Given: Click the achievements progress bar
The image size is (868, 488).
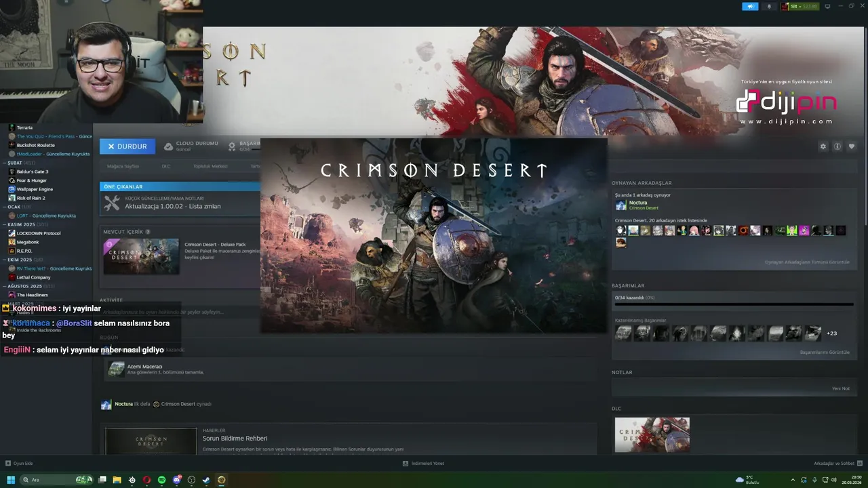Looking at the screenshot, I should (x=734, y=304).
